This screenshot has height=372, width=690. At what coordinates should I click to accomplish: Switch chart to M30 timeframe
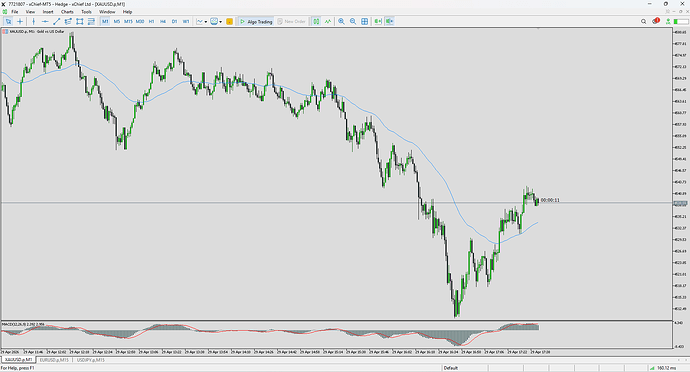[140, 21]
